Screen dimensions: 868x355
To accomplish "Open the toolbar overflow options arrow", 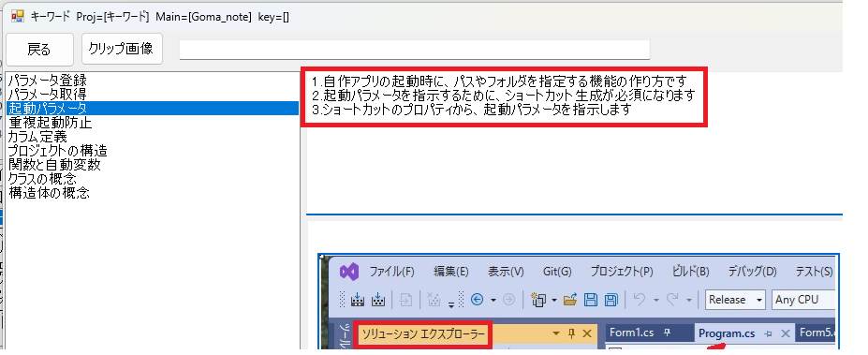I will click(x=451, y=304).
